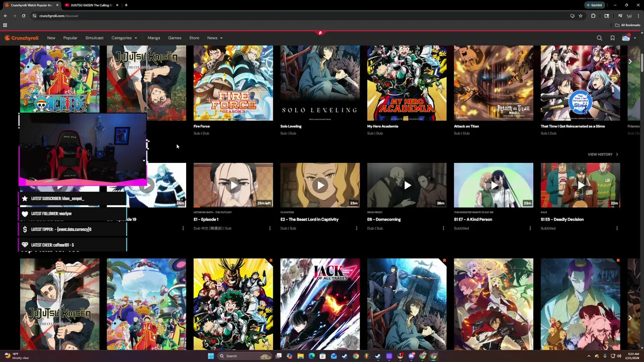
Task: Open more options for Deadly Decision
Action: [x=617, y=228]
